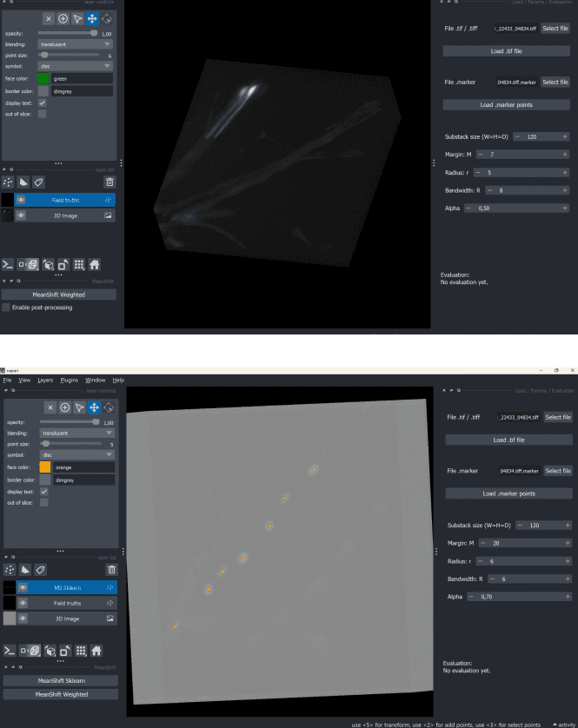Open the Plugins menu
The image size is (578, 728).
pyautogui.click(x=70, y=380)
